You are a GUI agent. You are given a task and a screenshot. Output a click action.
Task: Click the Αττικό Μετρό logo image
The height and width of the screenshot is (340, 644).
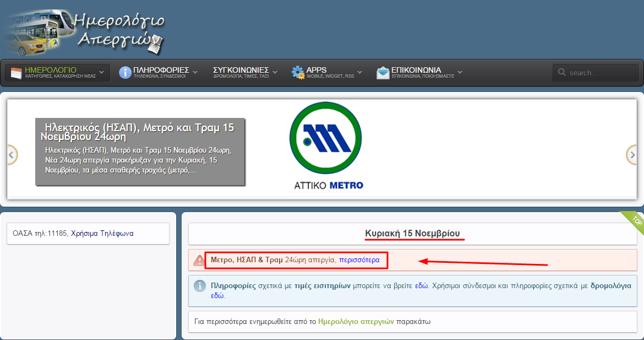click(326, 147)
